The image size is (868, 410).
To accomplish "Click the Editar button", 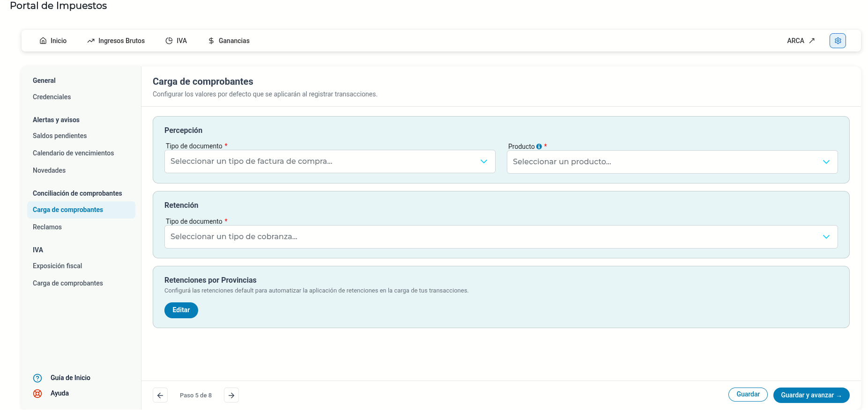I will (181, 310).
